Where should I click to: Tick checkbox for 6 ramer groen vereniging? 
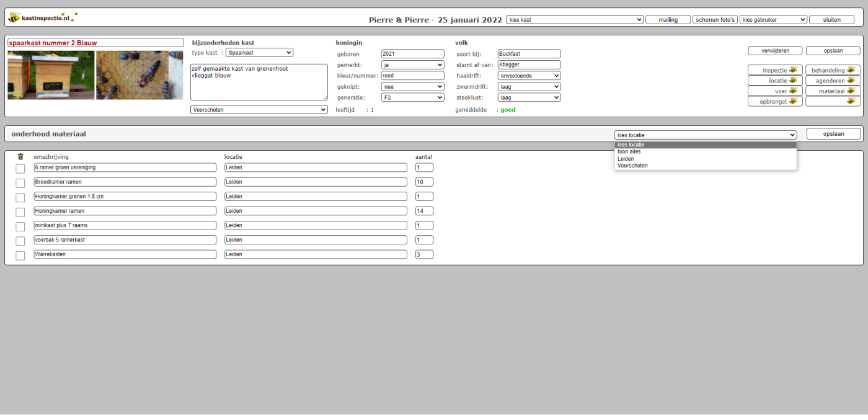(20, 169)
